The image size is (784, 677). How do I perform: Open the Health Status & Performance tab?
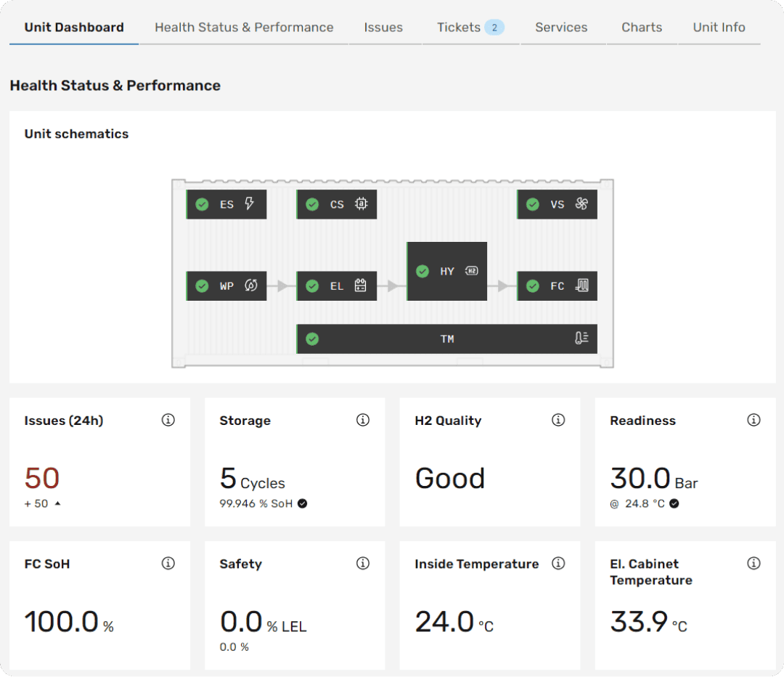coord(244,27)
